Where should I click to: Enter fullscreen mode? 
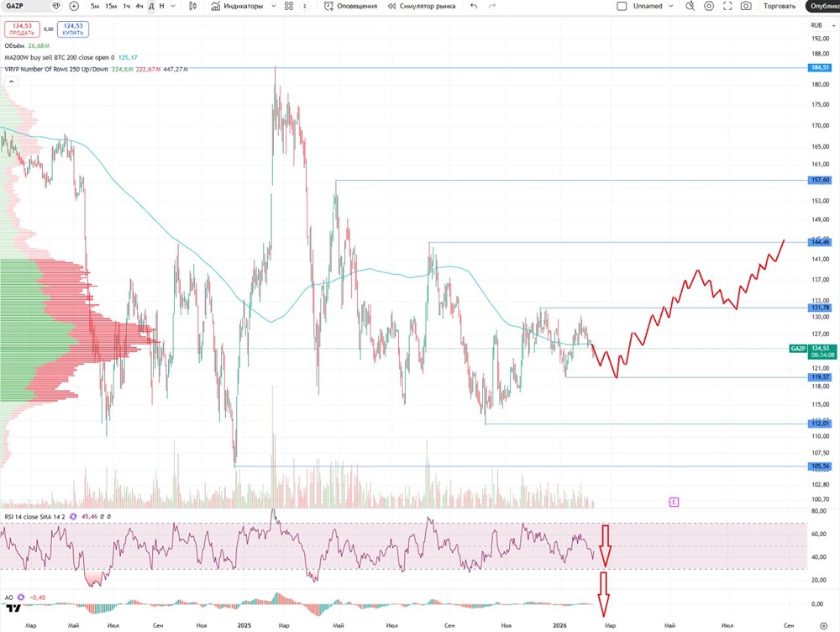(727, 7)
